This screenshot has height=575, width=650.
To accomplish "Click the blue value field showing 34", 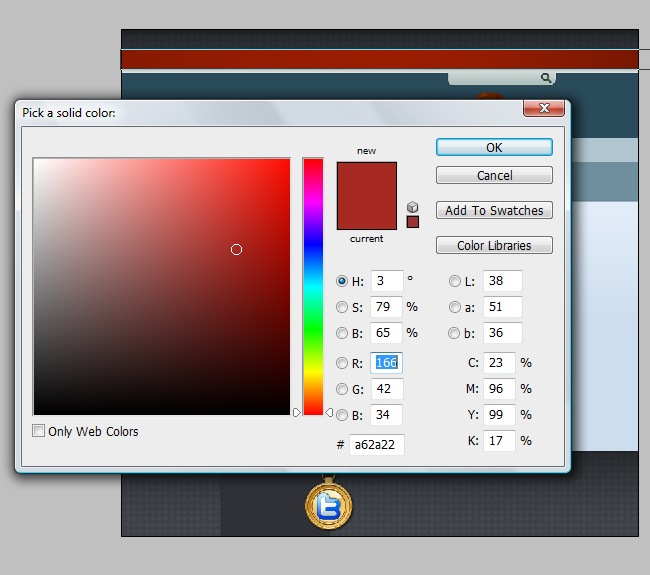I will [386, 415].
